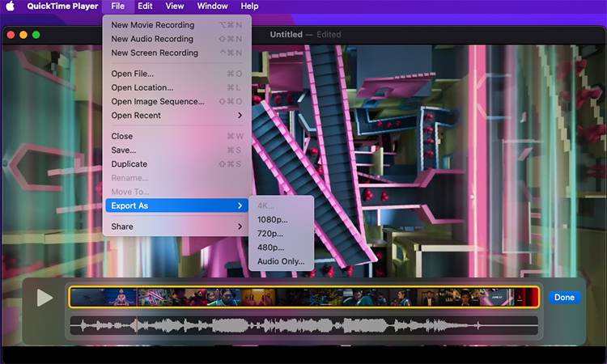
Task: Expand the Share submenu
Action: pos(176,226)
